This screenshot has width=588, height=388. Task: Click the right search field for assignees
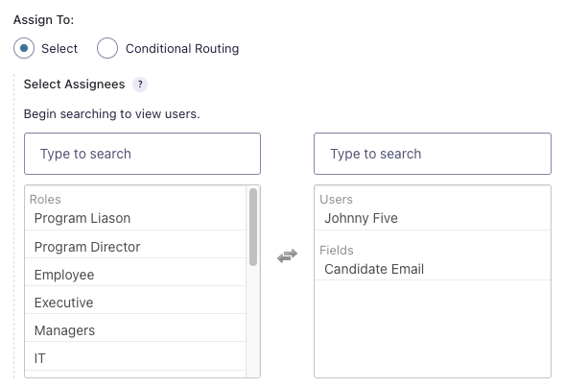pyautogui.click(x=432, y=154)
